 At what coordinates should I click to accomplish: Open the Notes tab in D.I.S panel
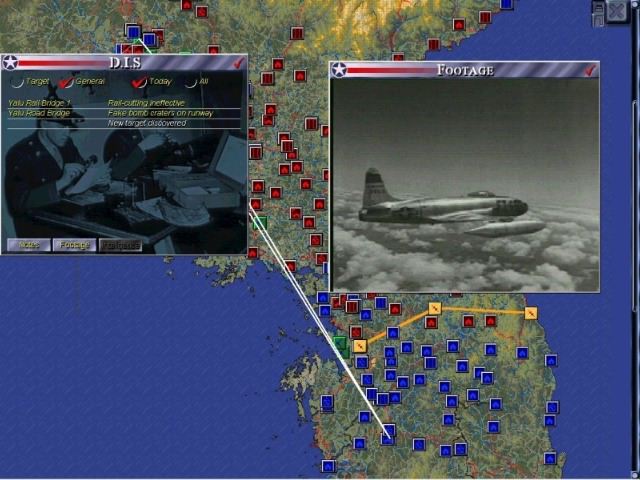pyautogui.click(x=28, y=244)
